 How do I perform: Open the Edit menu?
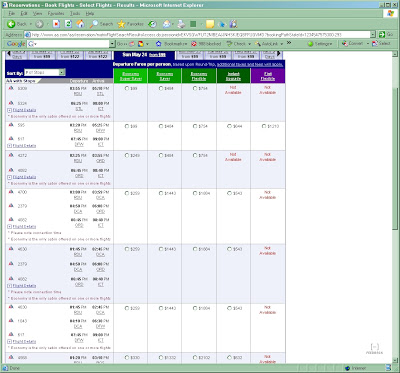tap(24, 13)
